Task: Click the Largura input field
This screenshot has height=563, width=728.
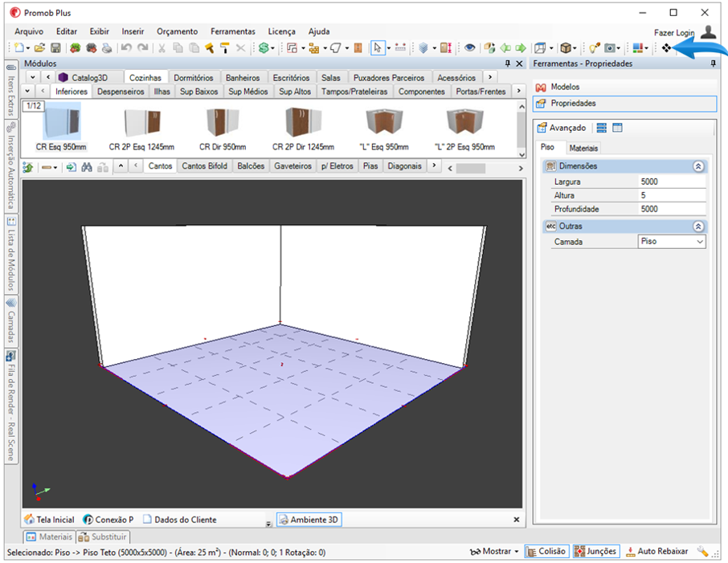Action: pyautogui.click(x=671, y=182)
